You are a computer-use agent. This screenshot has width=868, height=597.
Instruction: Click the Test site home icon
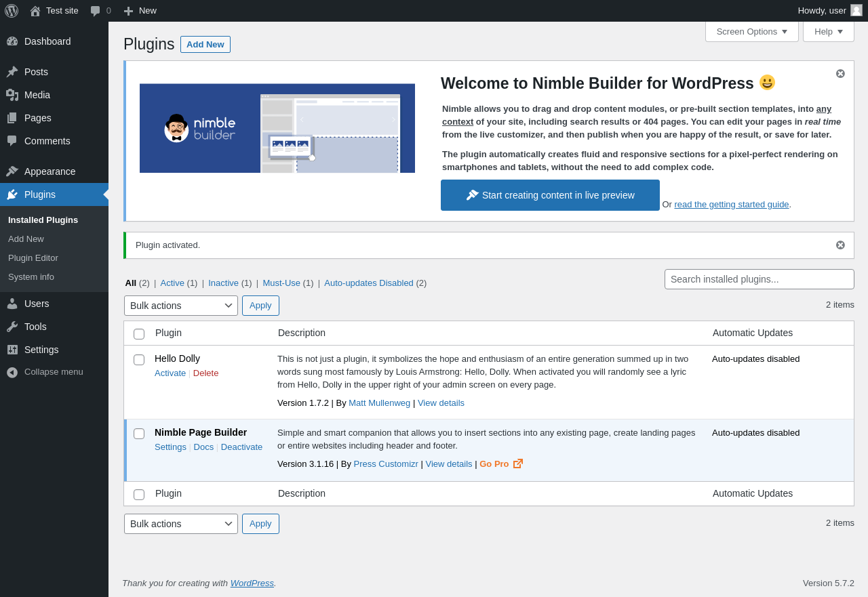[x=35, y=11]
